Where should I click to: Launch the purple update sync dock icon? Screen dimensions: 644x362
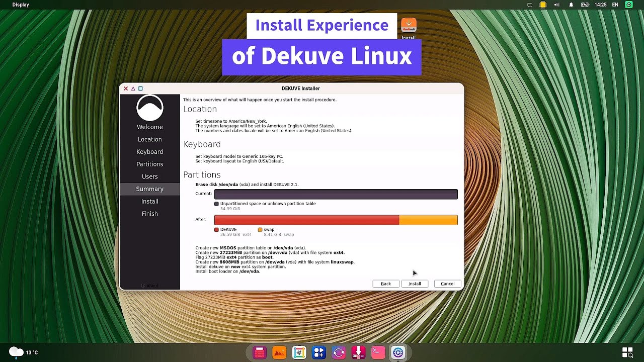(339, 353)
